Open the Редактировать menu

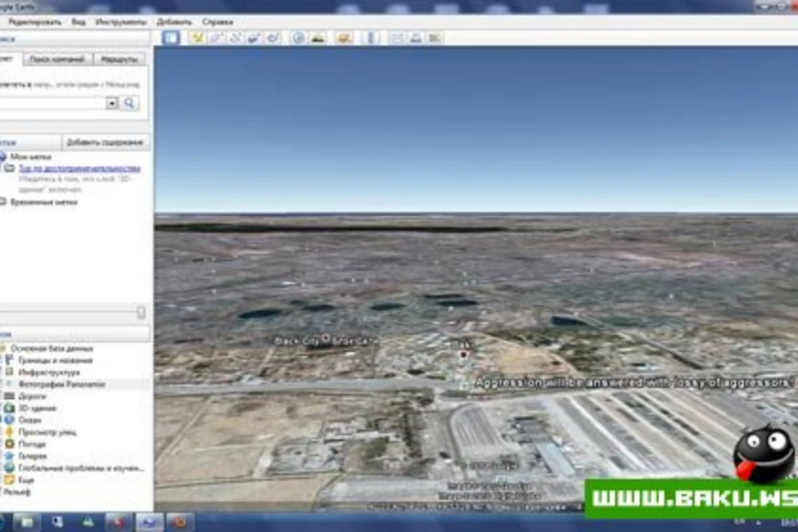click(x=35, y=22)
